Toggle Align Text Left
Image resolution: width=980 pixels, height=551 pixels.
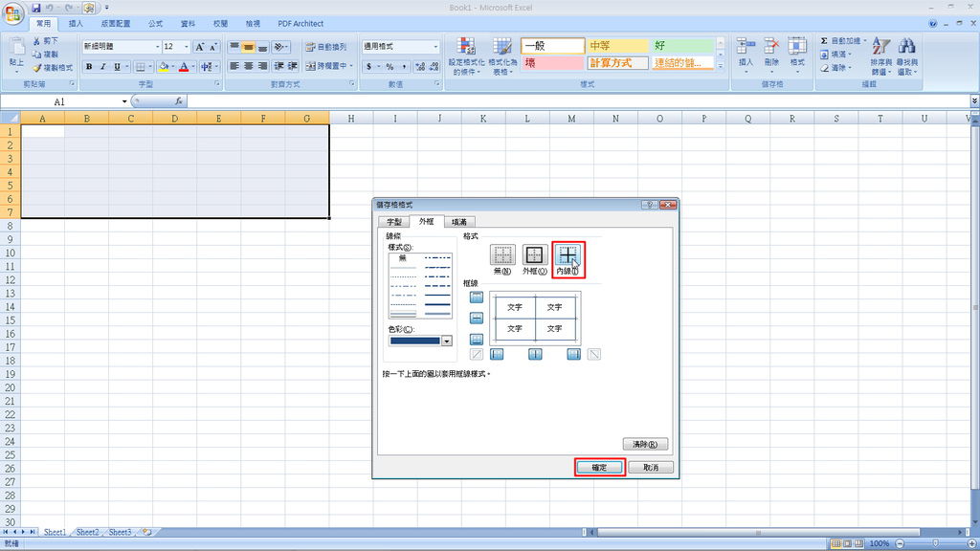point(234,66)
